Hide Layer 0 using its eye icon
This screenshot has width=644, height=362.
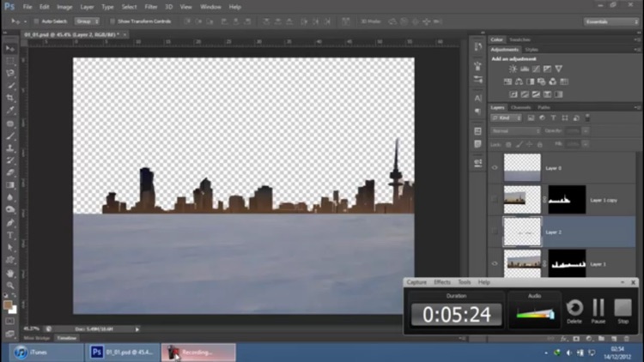click(495, 167)
